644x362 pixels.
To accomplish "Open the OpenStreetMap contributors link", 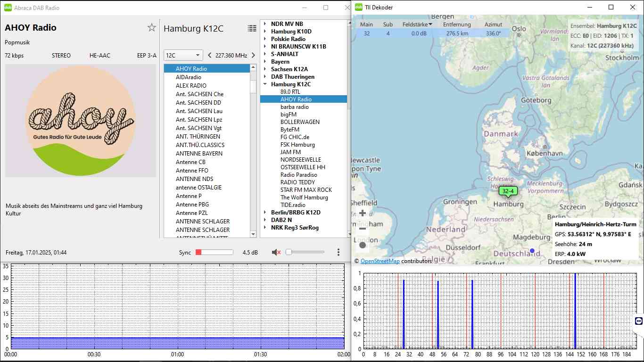I will coord(380,261).
